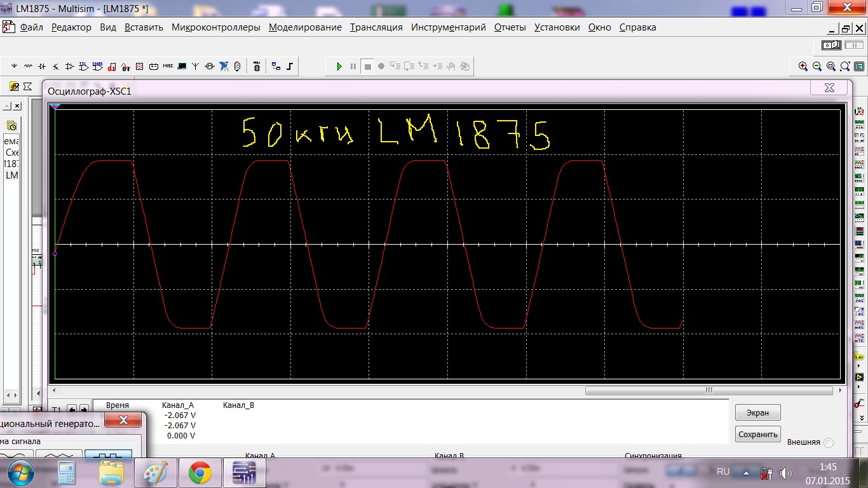Viewport: 868px width, 488px height.
Task: Close the function generator dialog
Action: (x=123, y=420)
